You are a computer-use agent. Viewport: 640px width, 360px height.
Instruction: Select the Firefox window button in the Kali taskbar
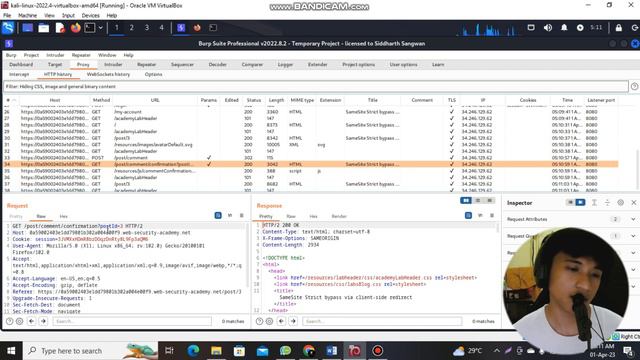coord(197,28)
